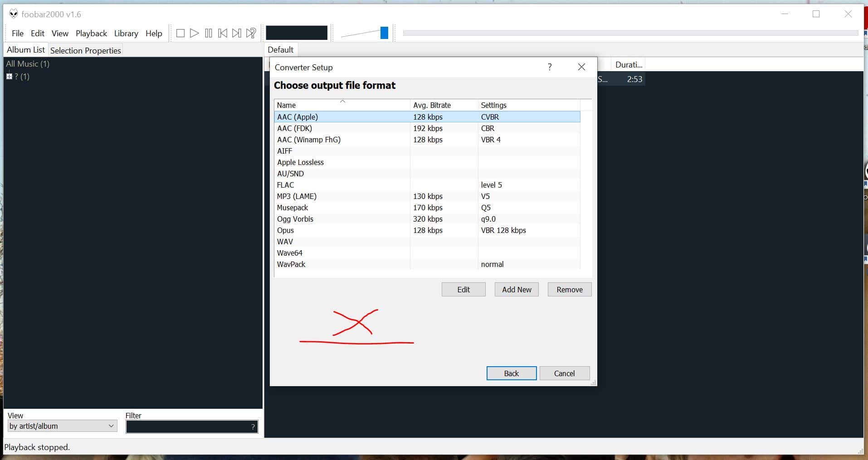
Task: Open the Playback menu
Action: coord(91,33)
